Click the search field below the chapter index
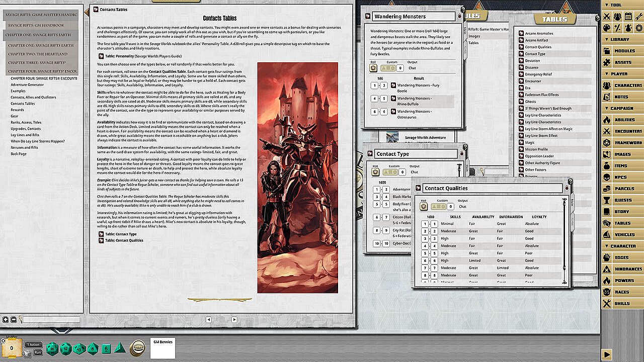The height and width of the screenshot is (362, 644). point(50,319)
